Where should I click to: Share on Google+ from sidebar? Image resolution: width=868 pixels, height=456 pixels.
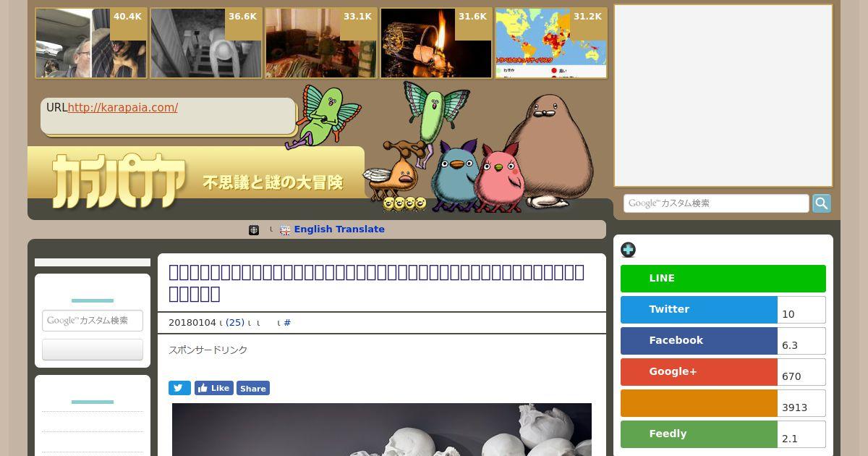coord(699,372)
